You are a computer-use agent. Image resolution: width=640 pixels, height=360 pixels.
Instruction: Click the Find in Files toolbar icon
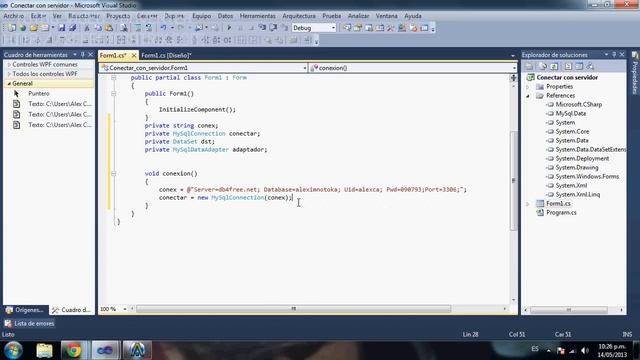124,28
